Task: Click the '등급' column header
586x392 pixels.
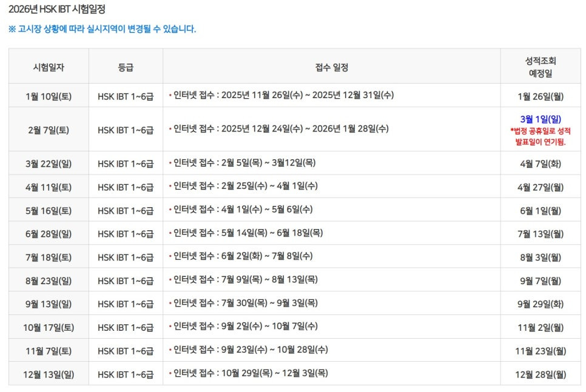Action: [x=126, y=67]
